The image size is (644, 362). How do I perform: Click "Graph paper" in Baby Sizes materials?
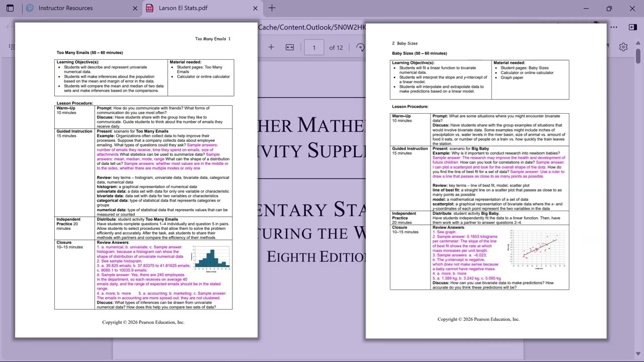[512, 77]
